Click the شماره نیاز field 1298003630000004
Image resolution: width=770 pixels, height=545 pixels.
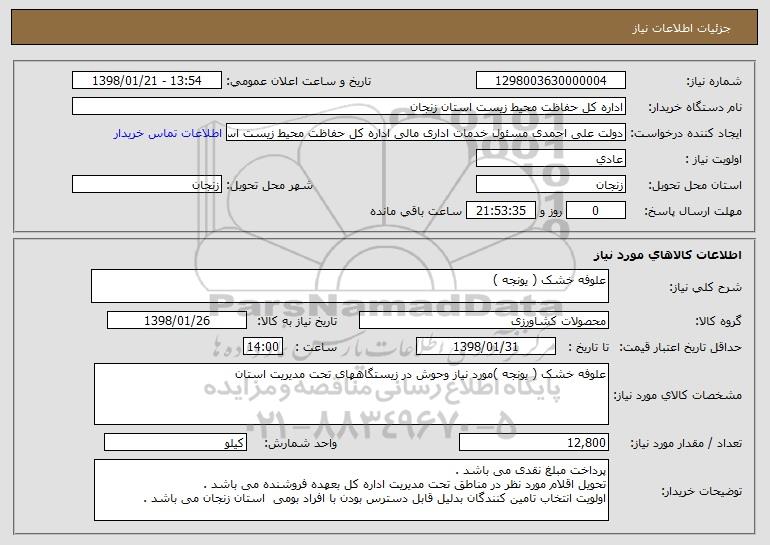tap(550, 81)
